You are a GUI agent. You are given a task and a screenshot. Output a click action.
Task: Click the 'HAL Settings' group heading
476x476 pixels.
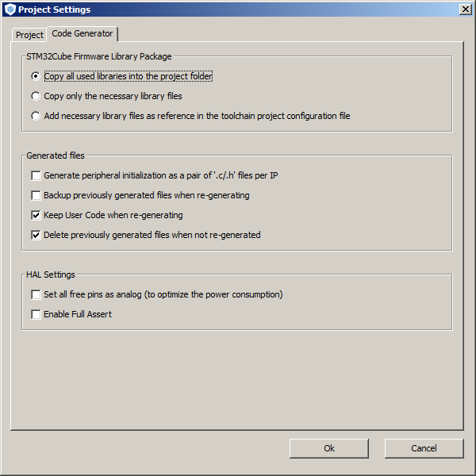coord(51,274)
